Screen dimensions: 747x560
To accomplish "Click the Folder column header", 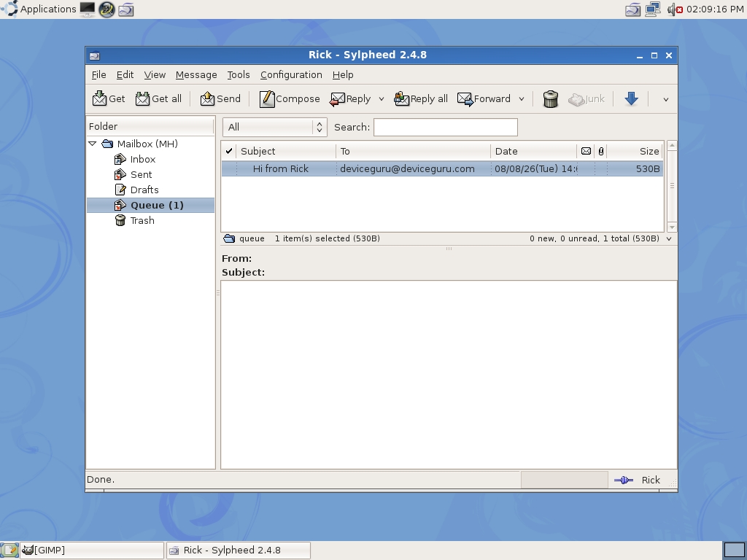I will click(x=150, y=126).
